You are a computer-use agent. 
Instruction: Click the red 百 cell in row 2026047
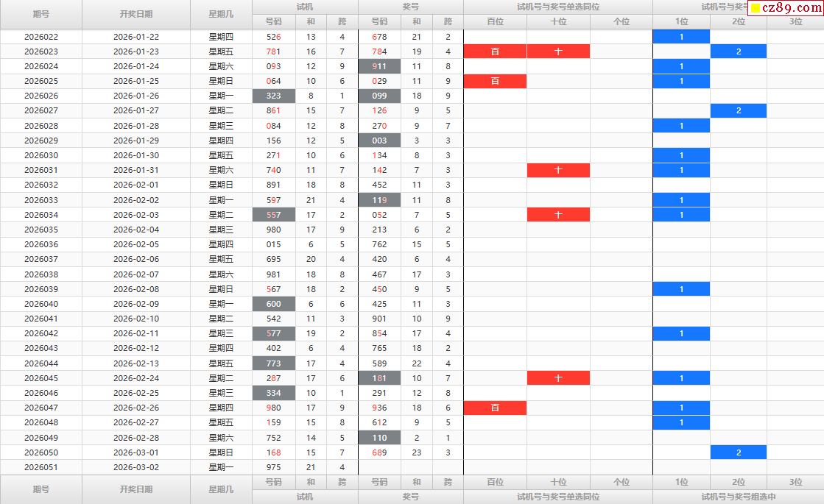click(495, 408)
